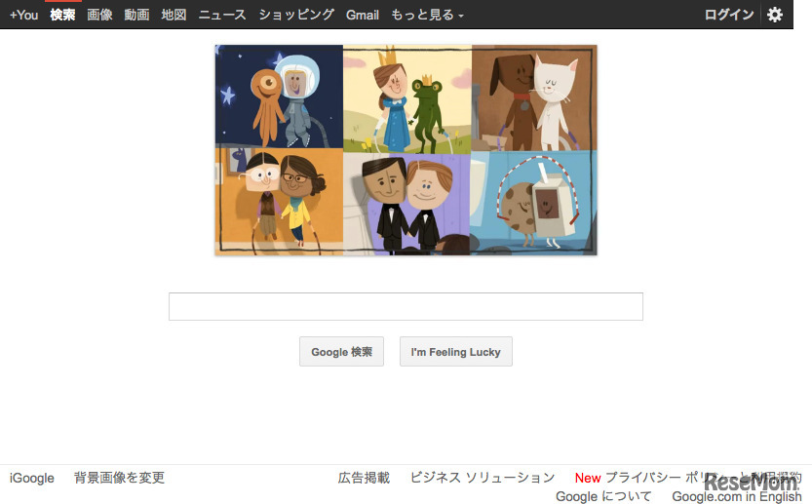Open ショッピング shopping
Screen dimensions: 812x504
click(296, 15)
